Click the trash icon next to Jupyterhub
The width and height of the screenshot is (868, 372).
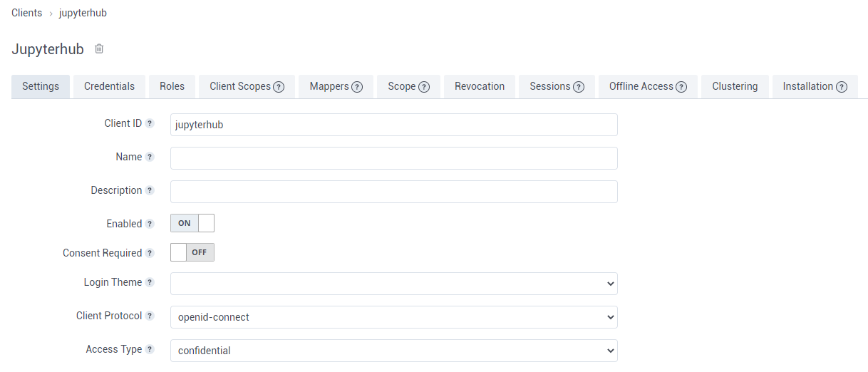point(99,49)
